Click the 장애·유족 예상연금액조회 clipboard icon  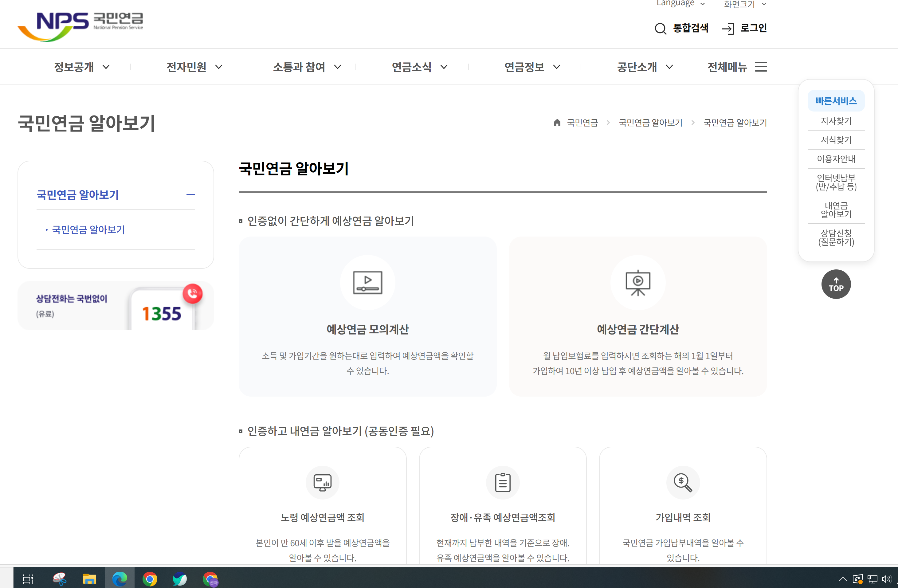click(503, 482)
